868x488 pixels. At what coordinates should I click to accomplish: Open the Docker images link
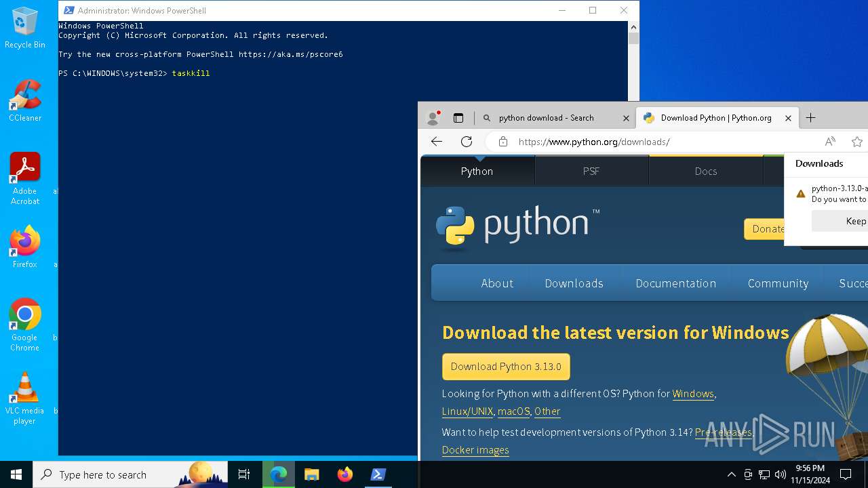coord(475,450)
